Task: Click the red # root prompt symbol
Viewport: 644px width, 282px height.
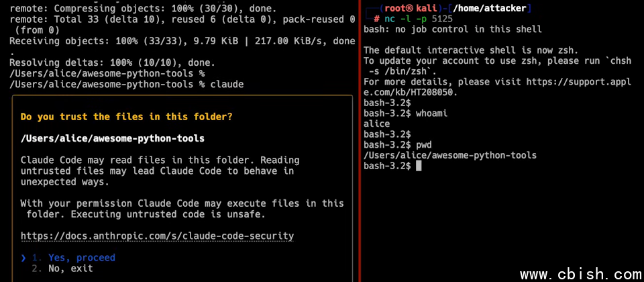Action: tap(377, 19)
